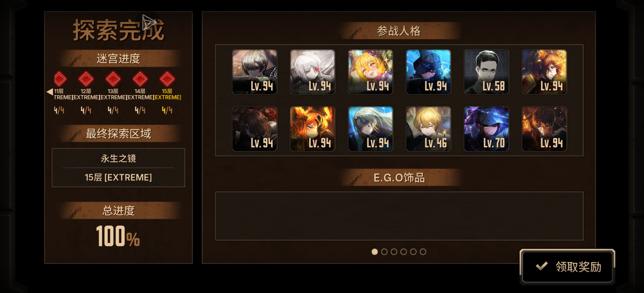The image size is (644, 293).
Task: Select the 12层 red diamond floor icon
Action: 86,79
